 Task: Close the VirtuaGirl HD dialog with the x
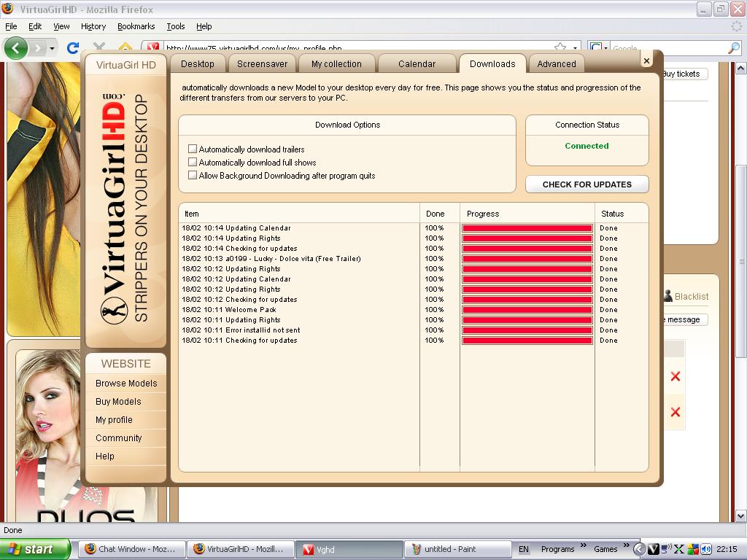coord(646,61)
